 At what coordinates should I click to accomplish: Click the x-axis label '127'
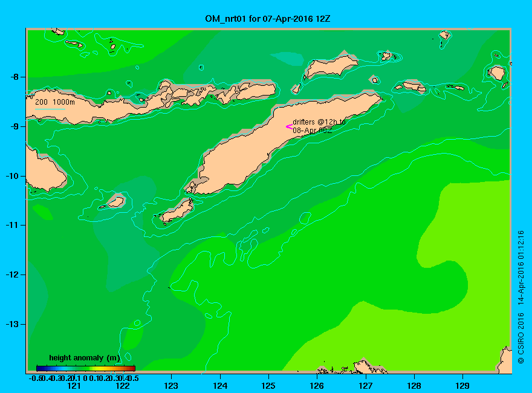365,386
